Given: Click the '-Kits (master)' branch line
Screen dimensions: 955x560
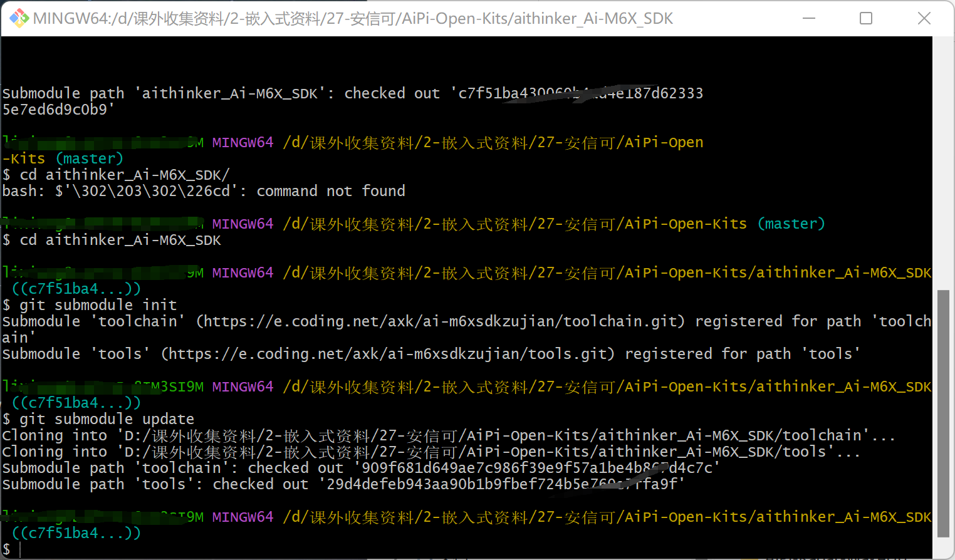Looking at the screenshot, I should click(63, 158).
